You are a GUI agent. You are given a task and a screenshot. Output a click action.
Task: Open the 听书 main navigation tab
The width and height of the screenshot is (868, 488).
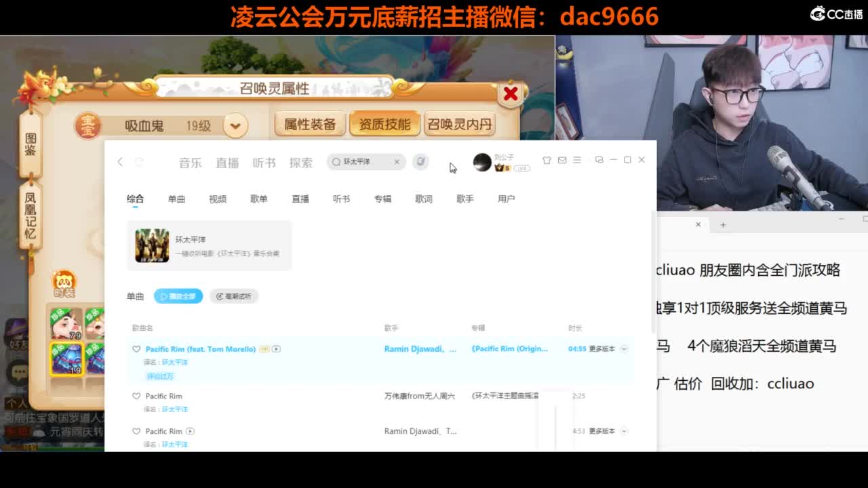click(264, 163)
